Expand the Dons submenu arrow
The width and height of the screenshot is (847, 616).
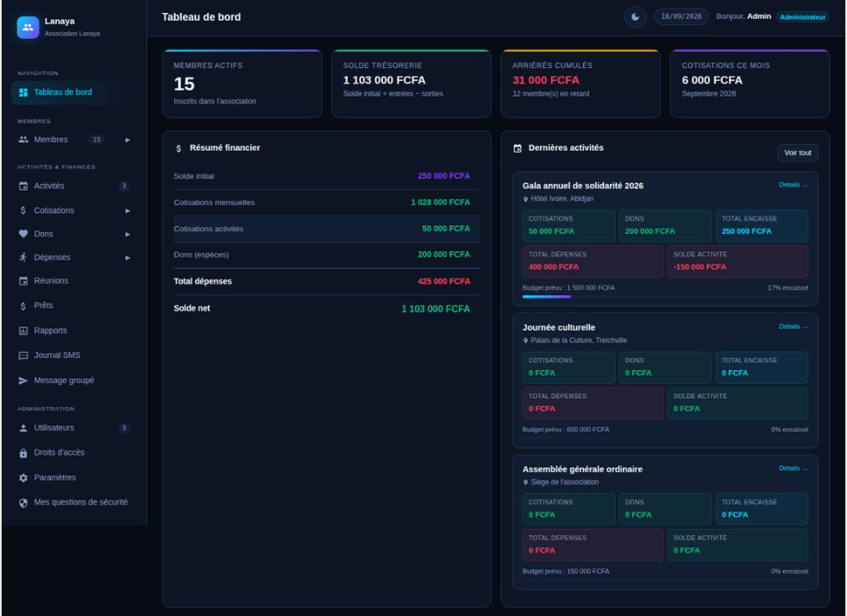[x=128, y=235]
